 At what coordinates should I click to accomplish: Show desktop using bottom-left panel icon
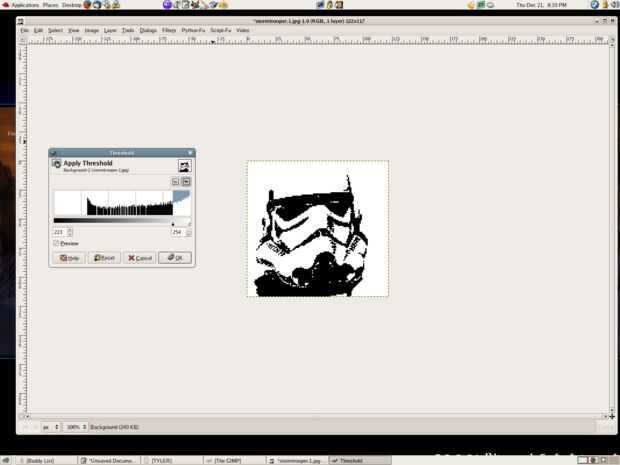[x=7, y=460]
